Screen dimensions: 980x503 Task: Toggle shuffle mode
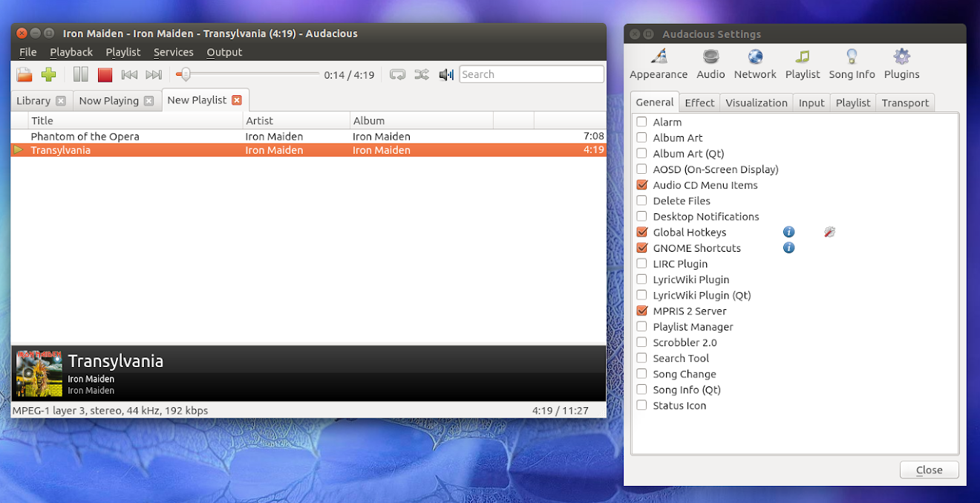[421, 74]
